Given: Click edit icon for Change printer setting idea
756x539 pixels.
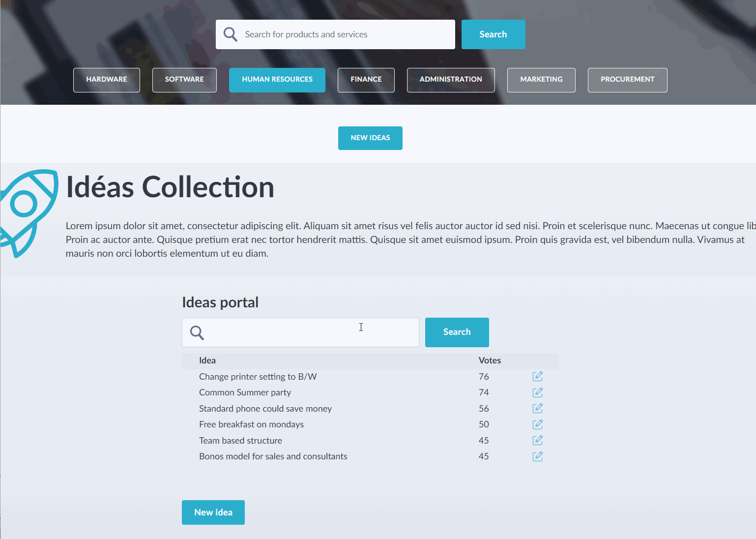Looking at the screenshot, I should (x=537, y=376).
